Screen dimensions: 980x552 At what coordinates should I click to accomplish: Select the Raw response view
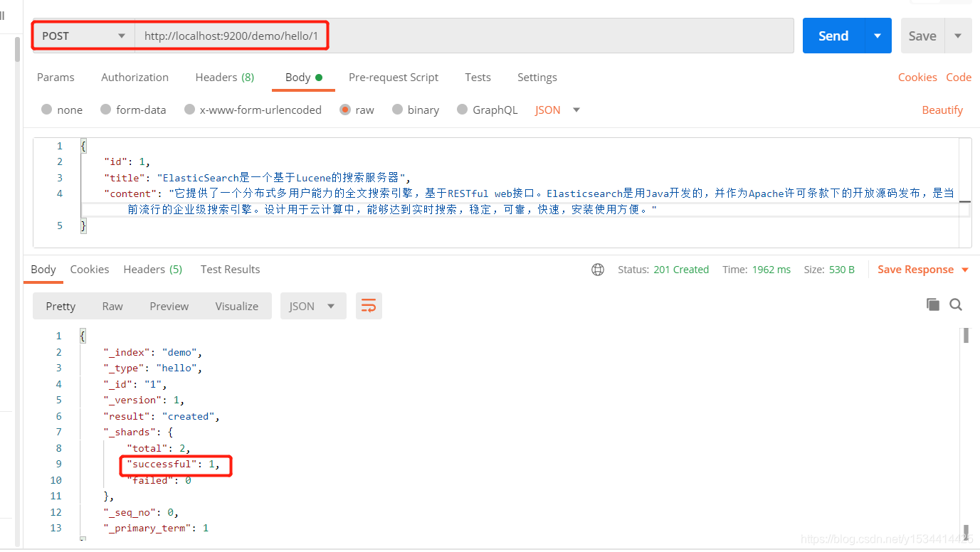click(112, 306)
